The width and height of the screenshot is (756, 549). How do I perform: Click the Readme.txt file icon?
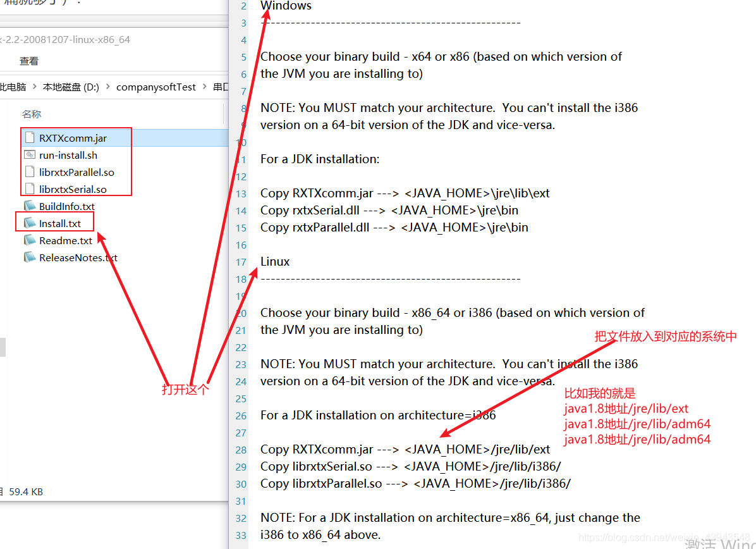[x=30, y=240]
